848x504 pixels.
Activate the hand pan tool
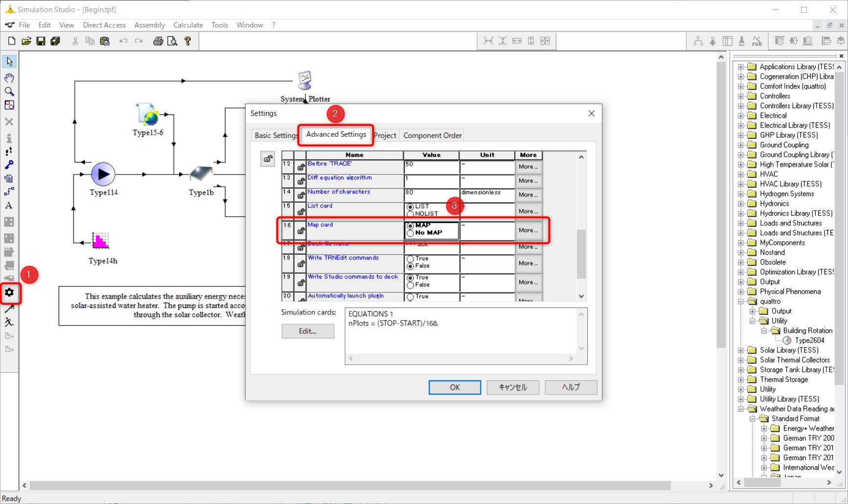pyautogui.click(x=9, y=78)
